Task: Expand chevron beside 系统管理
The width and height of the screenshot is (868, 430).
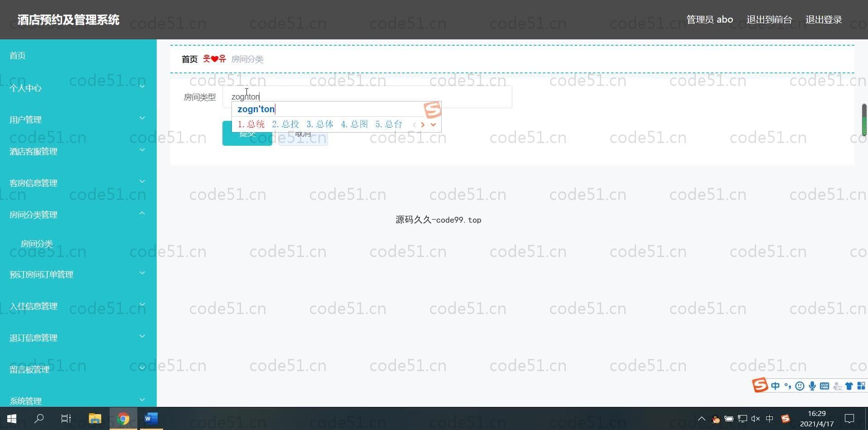Action: 142,400
